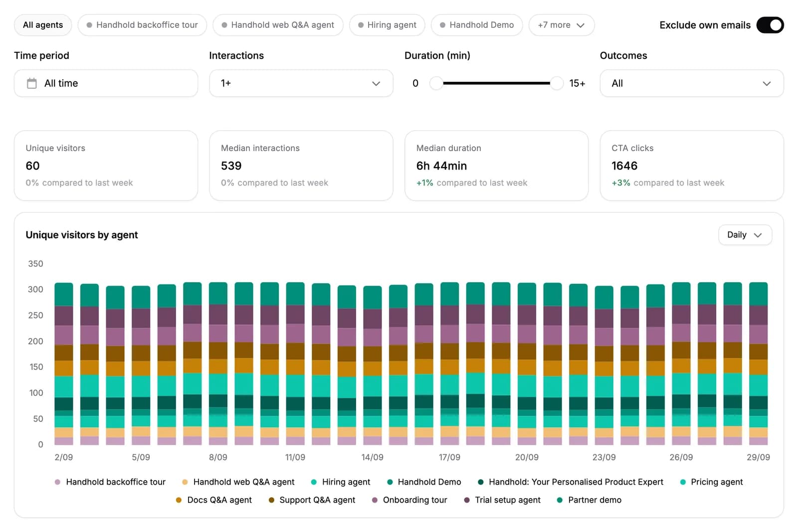Click the Median interactions value 539
798x532 pixels.
(x=231, y=166)
